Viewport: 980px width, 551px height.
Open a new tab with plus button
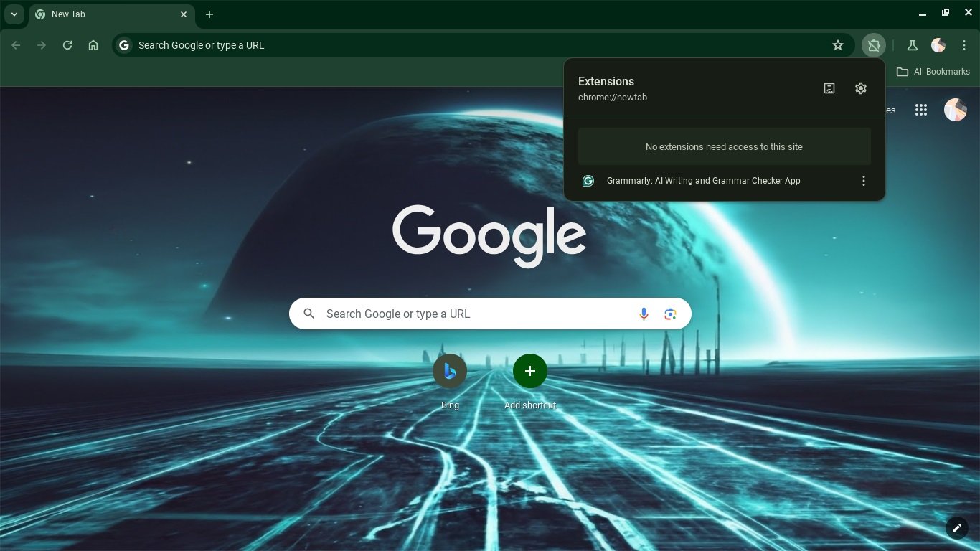click(x=209, y=14)
